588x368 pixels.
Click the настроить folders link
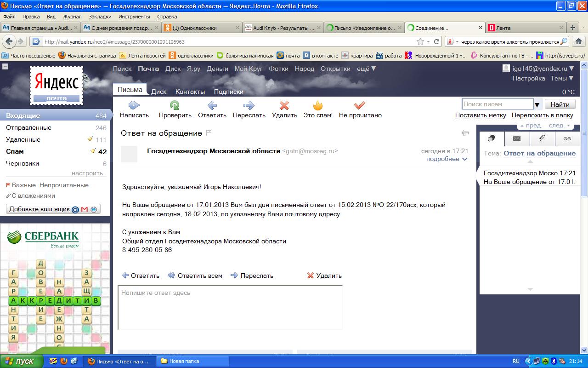coord(89,173)
